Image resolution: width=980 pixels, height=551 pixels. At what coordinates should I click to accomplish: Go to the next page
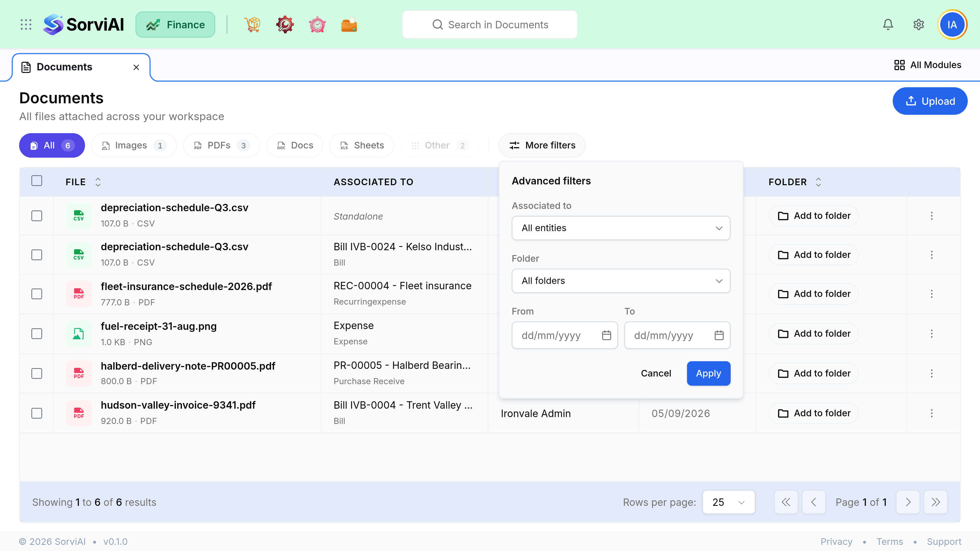point(908,502)
